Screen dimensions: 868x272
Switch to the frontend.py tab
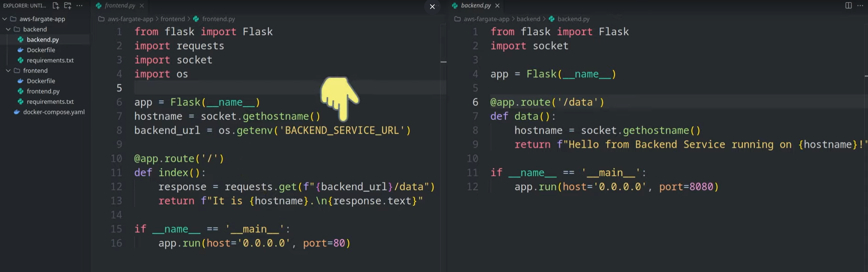120,5
